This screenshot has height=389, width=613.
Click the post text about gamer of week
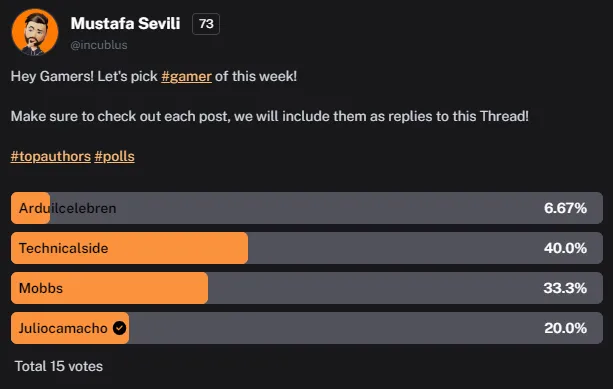coord(154,76)
